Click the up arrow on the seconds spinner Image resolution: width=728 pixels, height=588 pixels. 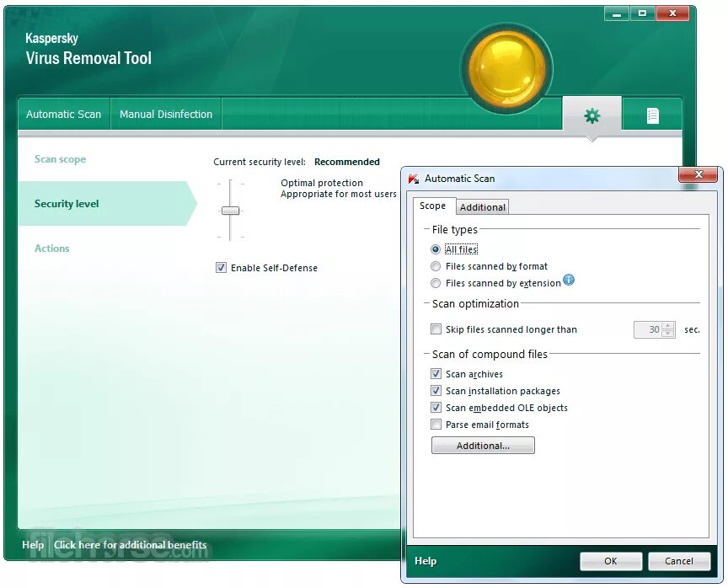(668, 325)
